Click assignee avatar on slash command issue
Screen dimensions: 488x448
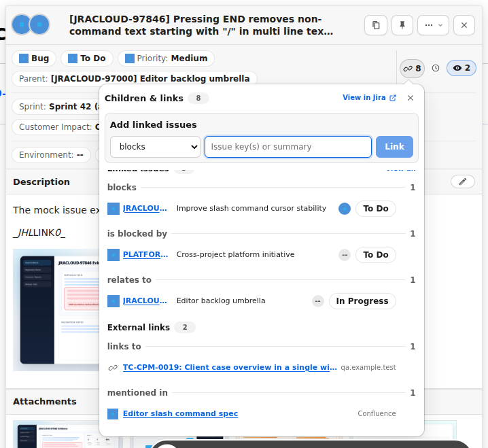coord(345,209)
